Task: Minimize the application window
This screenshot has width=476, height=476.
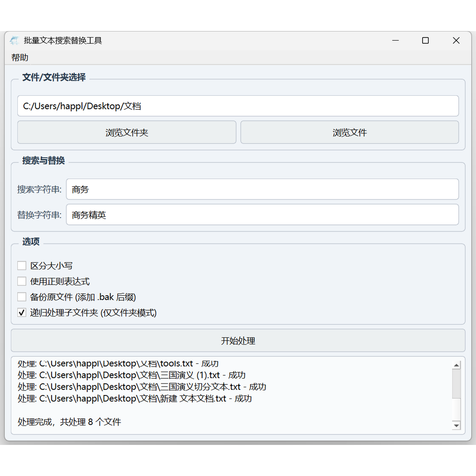Action: pyautogui.click(x=395, y=40)
